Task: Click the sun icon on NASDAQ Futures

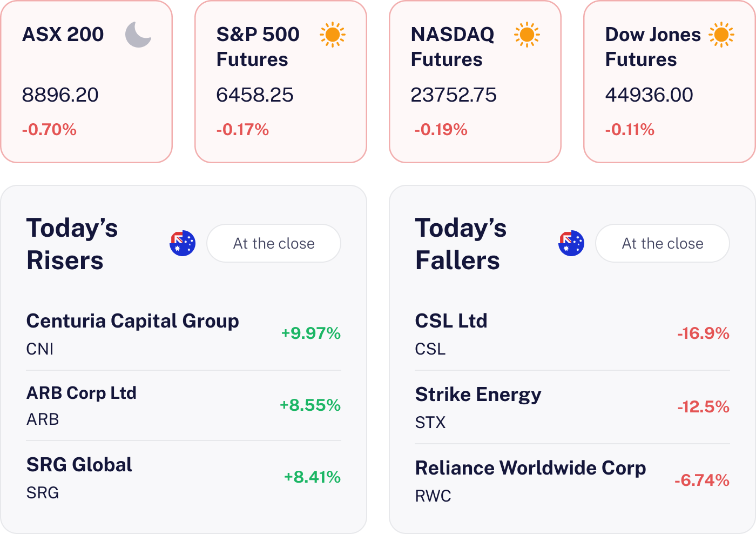Action: (x=527, y=35)
